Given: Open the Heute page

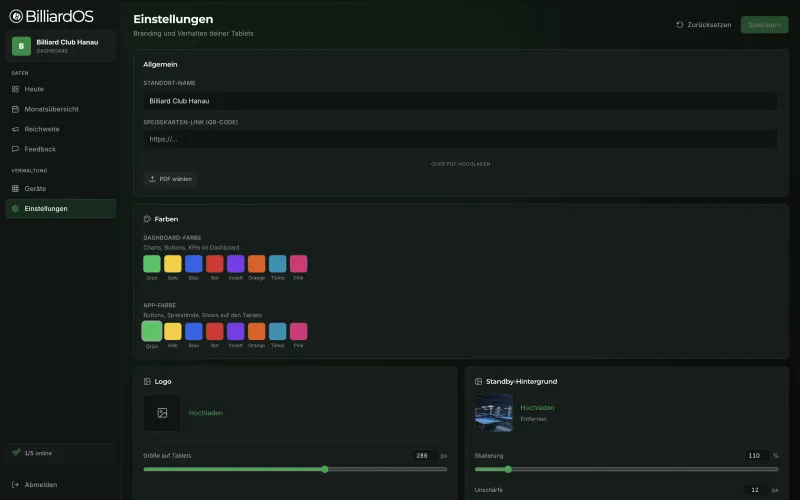Looking at the screenshot, I should point(61,89).
